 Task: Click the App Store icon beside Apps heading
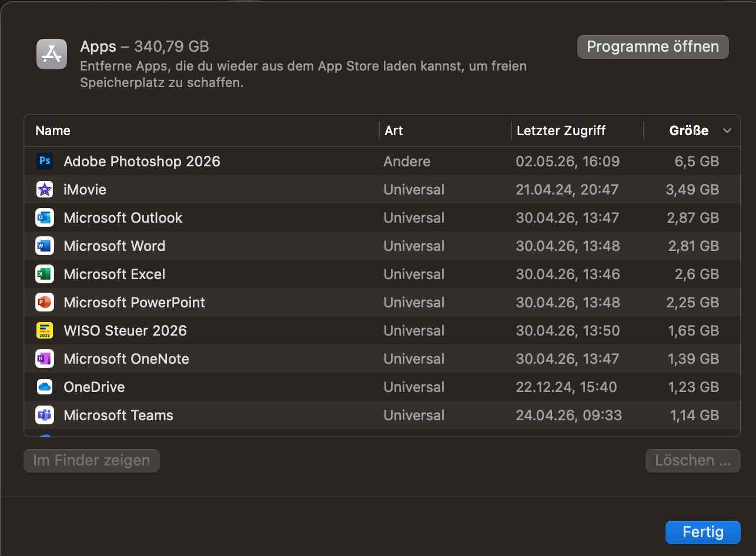52,54
